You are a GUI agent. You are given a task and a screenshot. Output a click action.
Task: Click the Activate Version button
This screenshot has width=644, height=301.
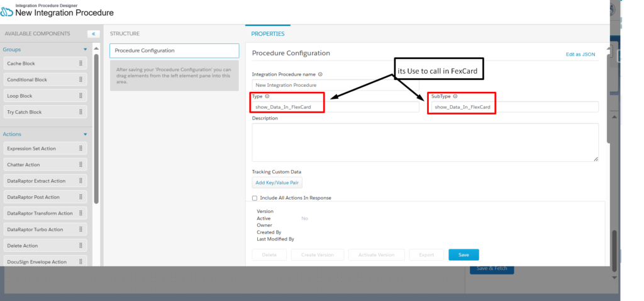(x=377, y=255)
